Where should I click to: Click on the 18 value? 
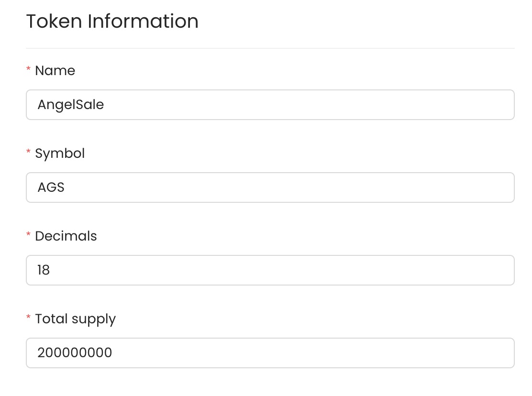click(x=44, y=270)
